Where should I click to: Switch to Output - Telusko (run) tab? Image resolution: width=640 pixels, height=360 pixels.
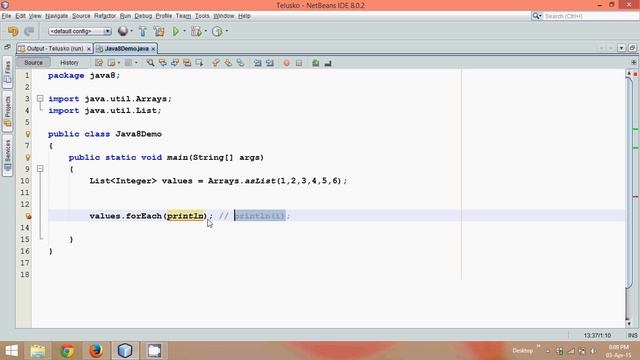tap(55, 49)
